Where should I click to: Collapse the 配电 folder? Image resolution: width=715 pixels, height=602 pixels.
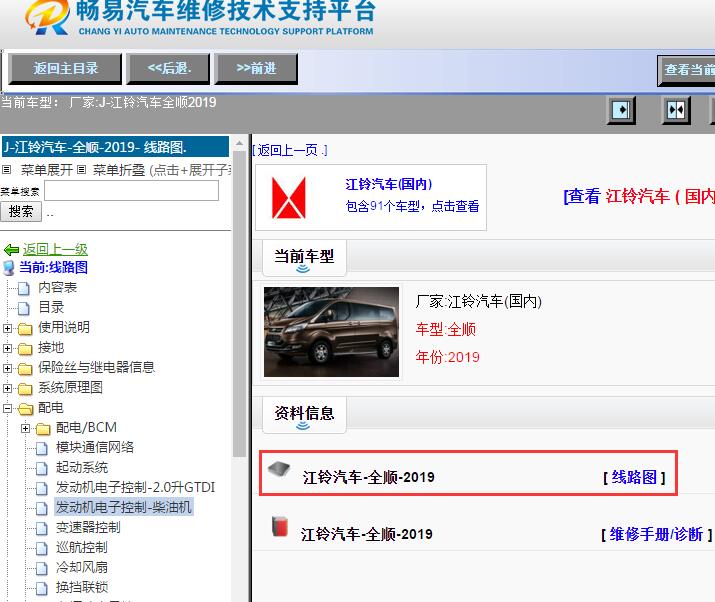pos(7,408)
